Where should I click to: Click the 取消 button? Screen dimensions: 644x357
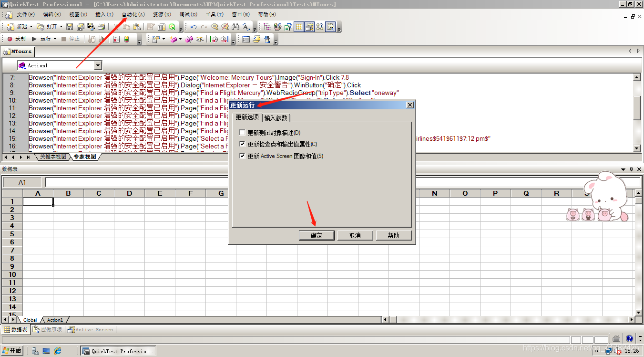[x=355, y=235]
